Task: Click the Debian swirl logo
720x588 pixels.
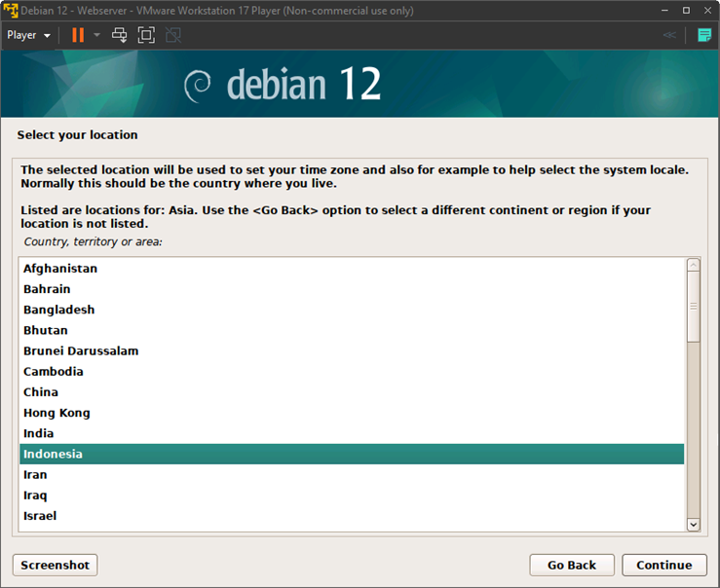Action: [198, 86]
